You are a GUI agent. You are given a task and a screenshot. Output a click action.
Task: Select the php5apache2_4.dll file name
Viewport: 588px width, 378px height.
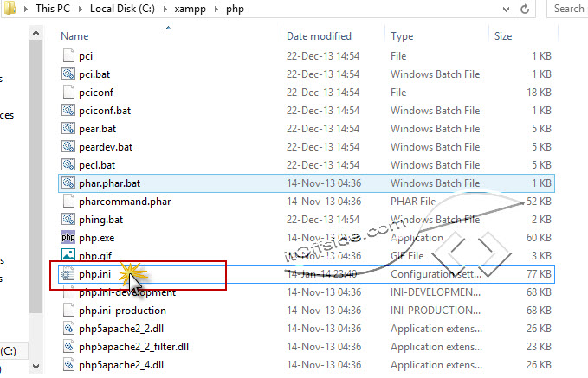click(x=121, y=365)
